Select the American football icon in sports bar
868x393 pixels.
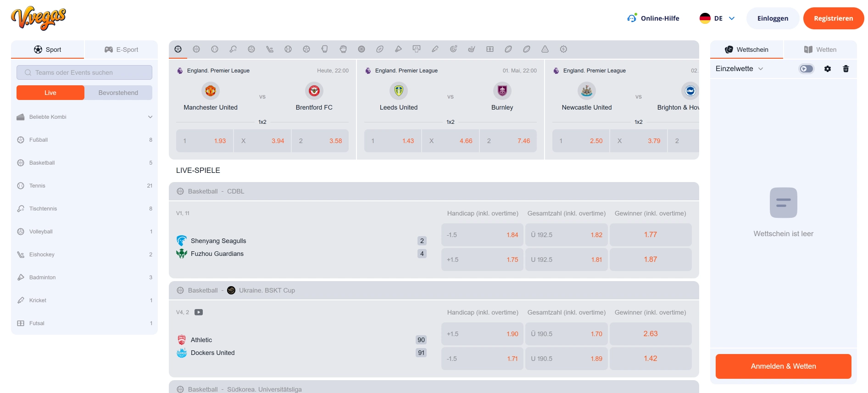380,49
